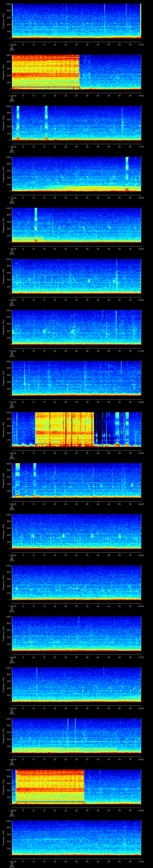The image size is (153, 868).
Task: Click the '1:17:00' start time label
Action: tap(12, 198)
